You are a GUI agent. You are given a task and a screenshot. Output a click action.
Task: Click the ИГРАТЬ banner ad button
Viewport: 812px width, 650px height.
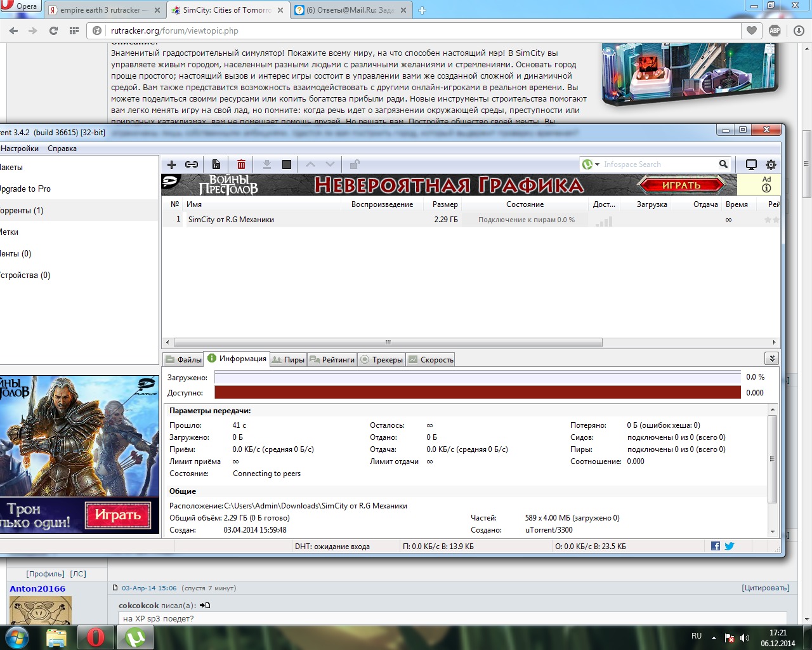tap(681, 185)
